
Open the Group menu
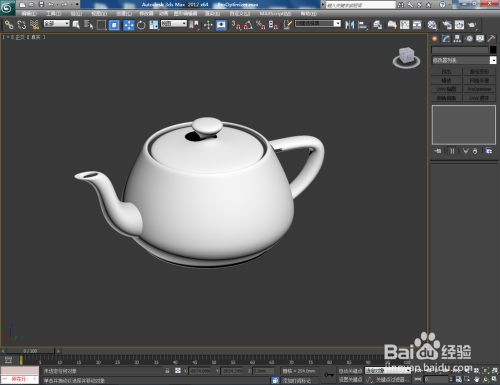(76, 14)
